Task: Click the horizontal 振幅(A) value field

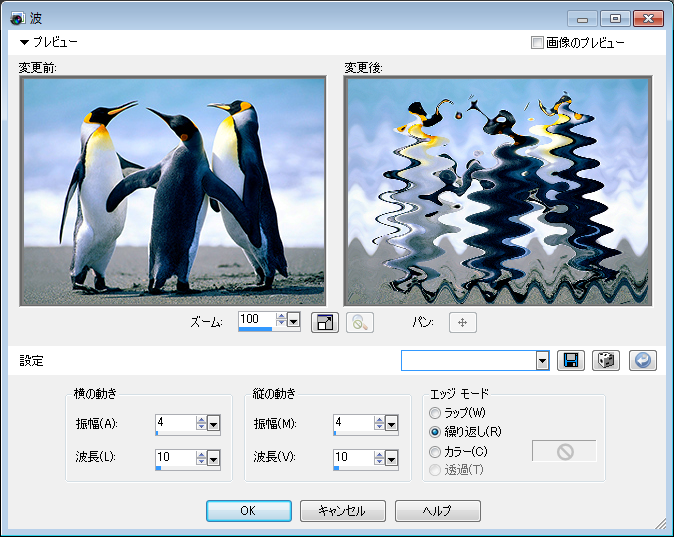Action: [176, 423]
